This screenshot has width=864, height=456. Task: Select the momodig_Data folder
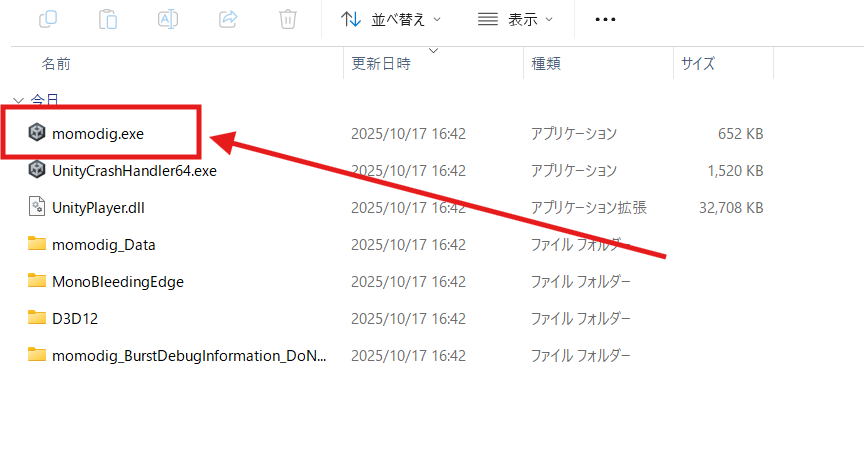tap(103, 244)
